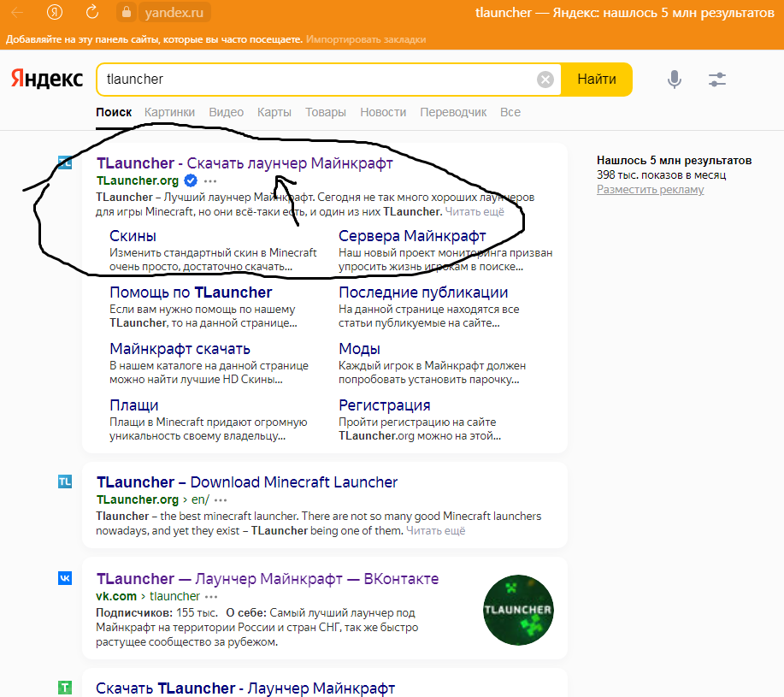This screenshot has width=784, height=697.
Task: Click the Найти search button
Action: (597, 79)
